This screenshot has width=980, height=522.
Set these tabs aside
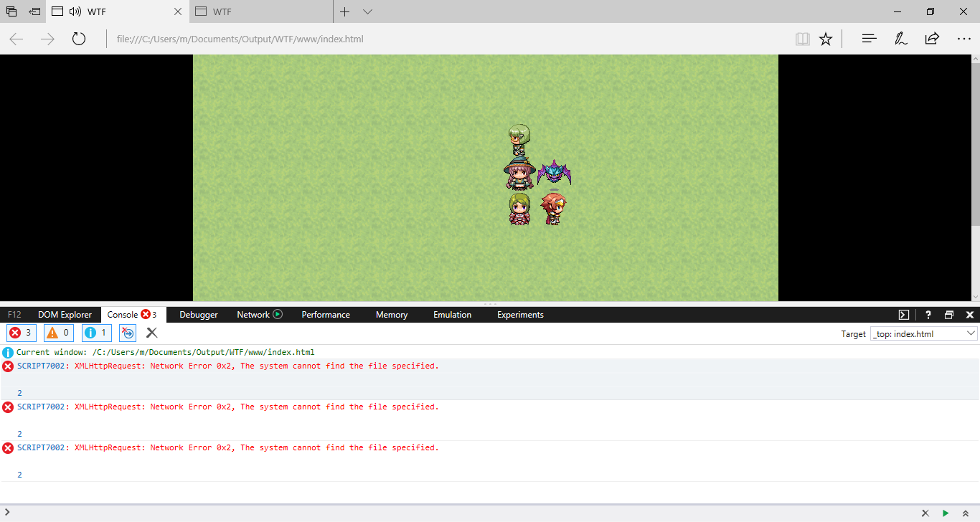pos(34,11)
